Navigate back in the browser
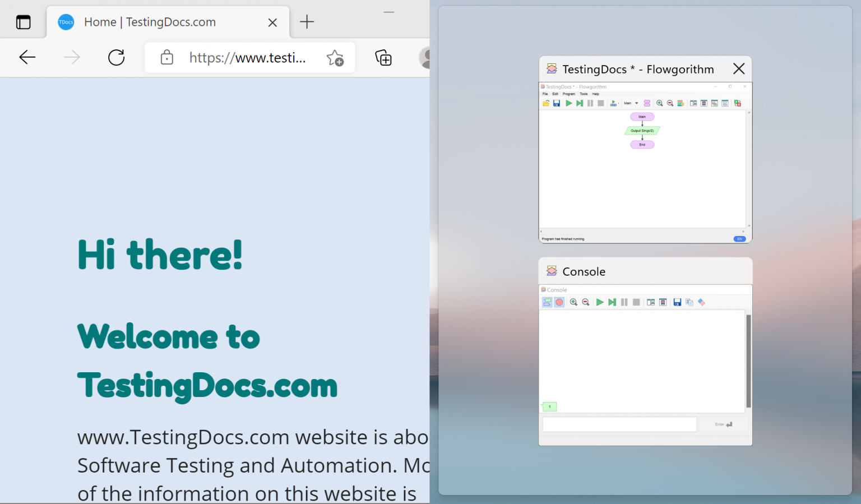 [27, 57]
